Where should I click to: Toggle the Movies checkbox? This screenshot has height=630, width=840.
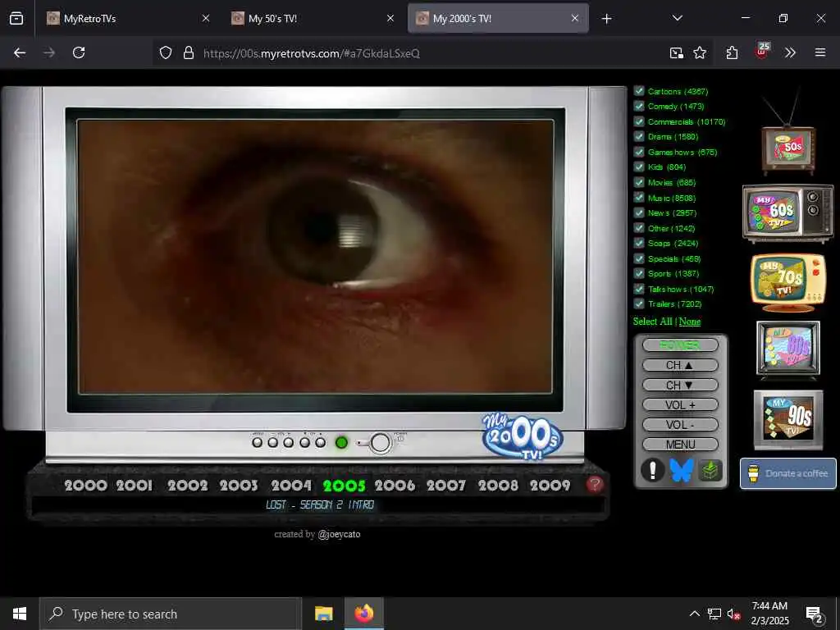coord(639,182)
